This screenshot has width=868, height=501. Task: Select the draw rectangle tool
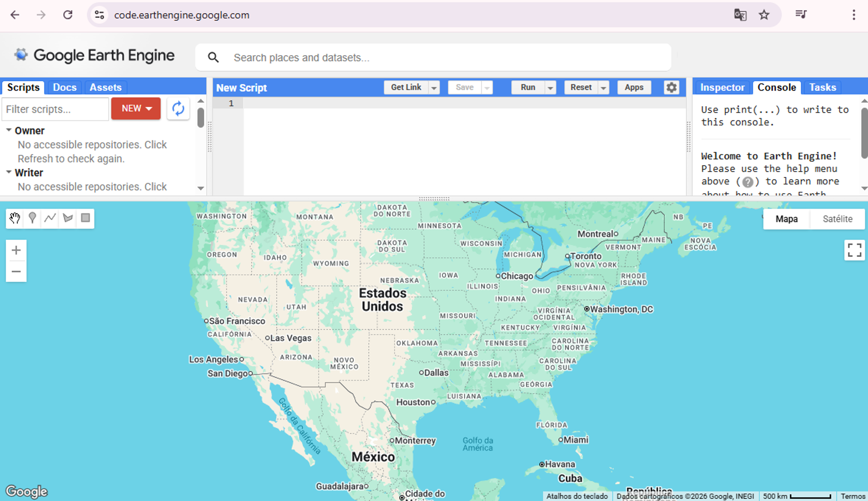coord(85,218)
